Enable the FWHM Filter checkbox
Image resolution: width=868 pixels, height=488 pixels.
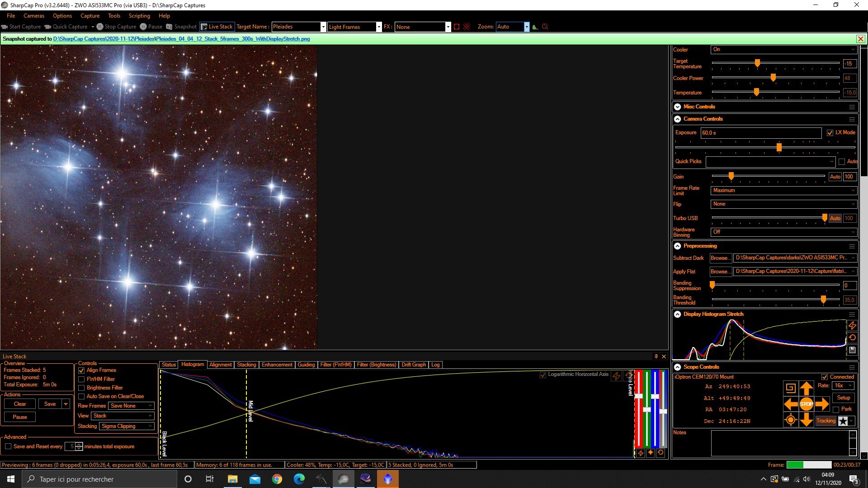[x=82, y=379]
